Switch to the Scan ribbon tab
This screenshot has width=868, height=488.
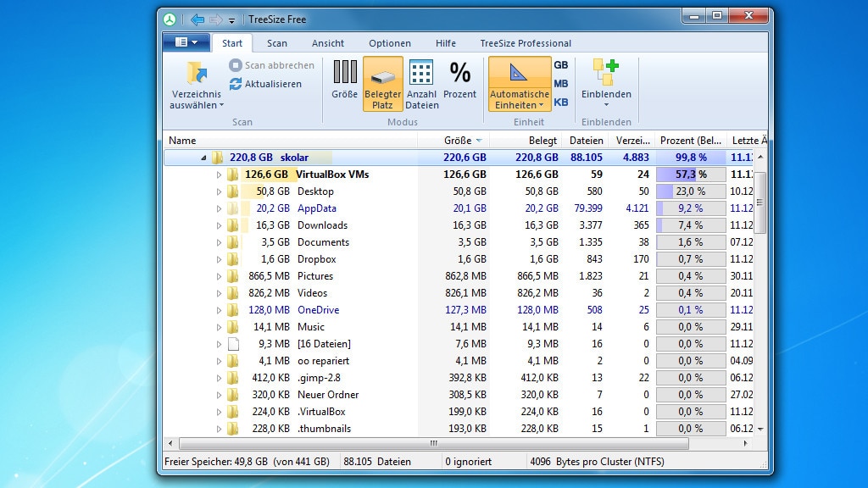pos(276,42)
